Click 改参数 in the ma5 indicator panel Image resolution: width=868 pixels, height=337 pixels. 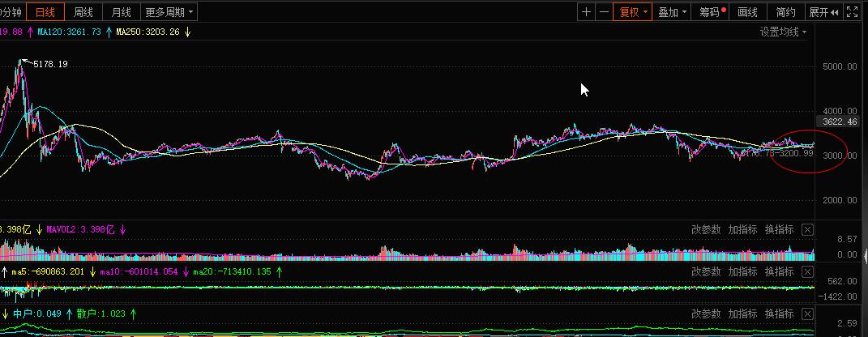click(x=707, y=271)
